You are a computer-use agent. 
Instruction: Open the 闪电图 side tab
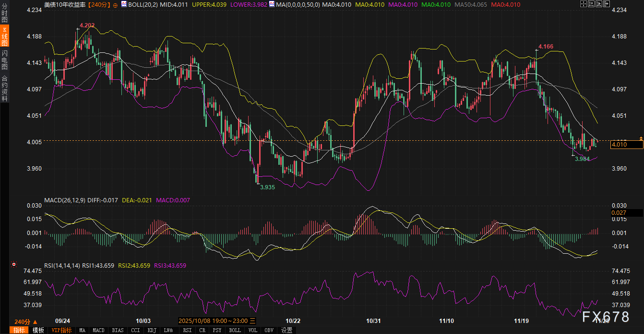[4, 60]
